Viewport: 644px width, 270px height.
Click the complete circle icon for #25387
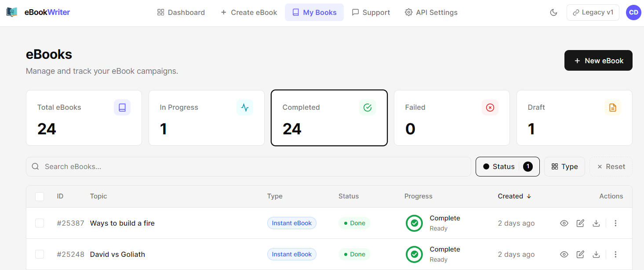(414, 223)
